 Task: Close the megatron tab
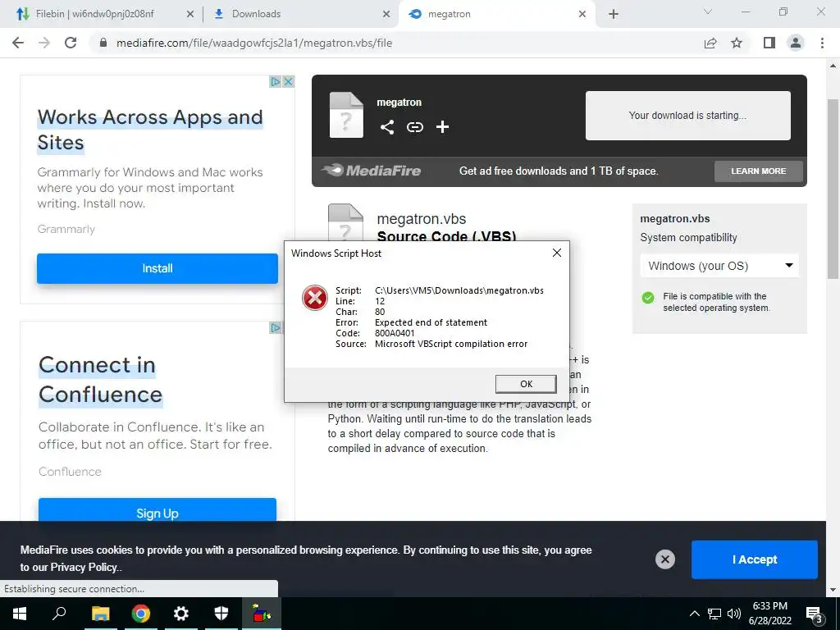(x=582, y=14)
